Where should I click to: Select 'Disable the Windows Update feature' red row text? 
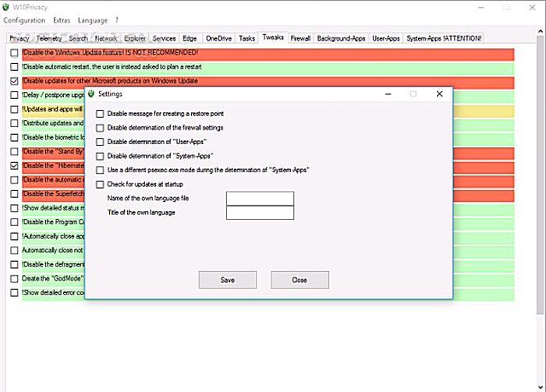[111, 52]
